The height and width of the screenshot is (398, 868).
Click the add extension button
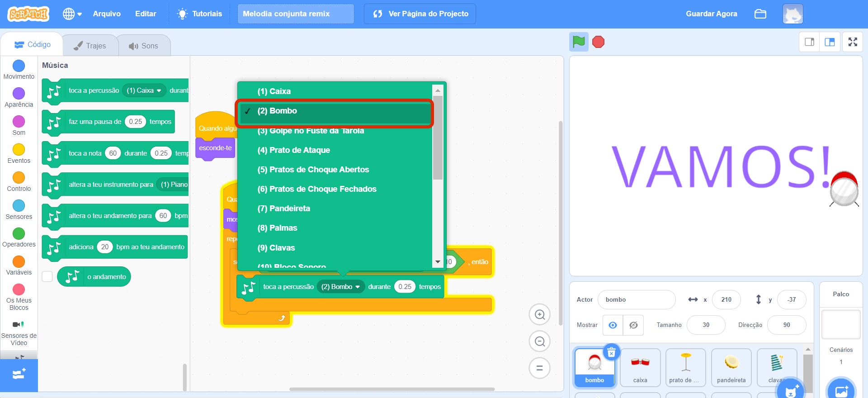click(19, 375)
